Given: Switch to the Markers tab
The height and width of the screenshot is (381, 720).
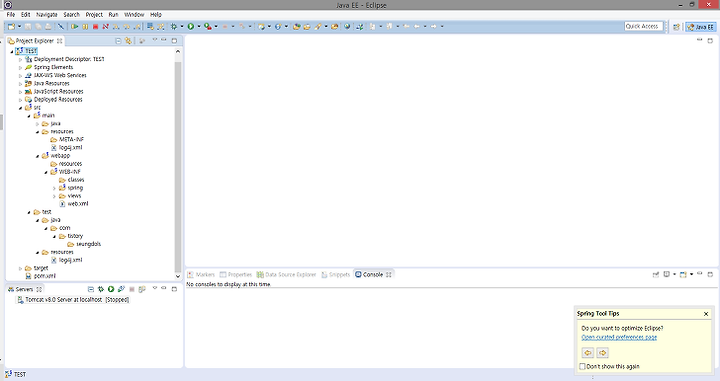Looking at the screenshot, I should click(x=201, y=275).
